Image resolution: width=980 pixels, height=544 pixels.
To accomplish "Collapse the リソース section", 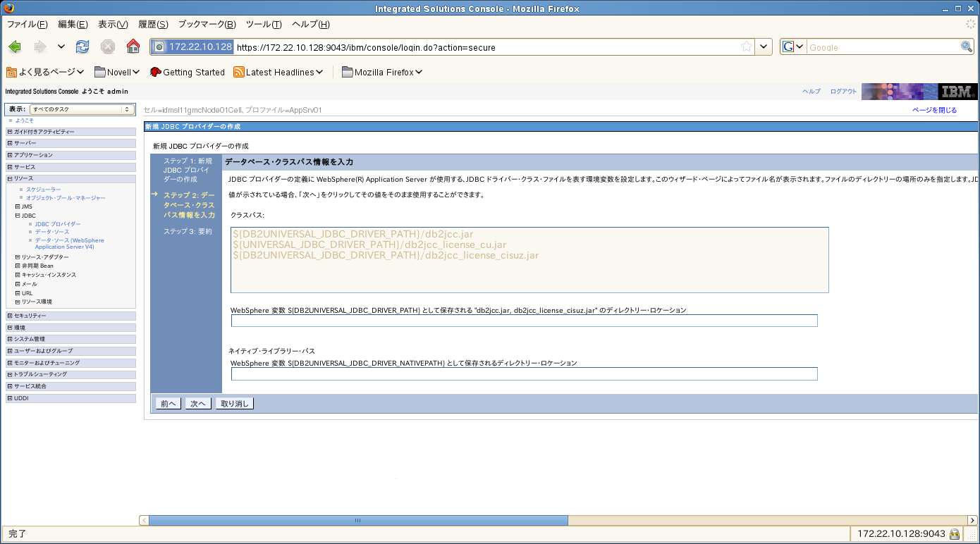I will tap(9, 178).
